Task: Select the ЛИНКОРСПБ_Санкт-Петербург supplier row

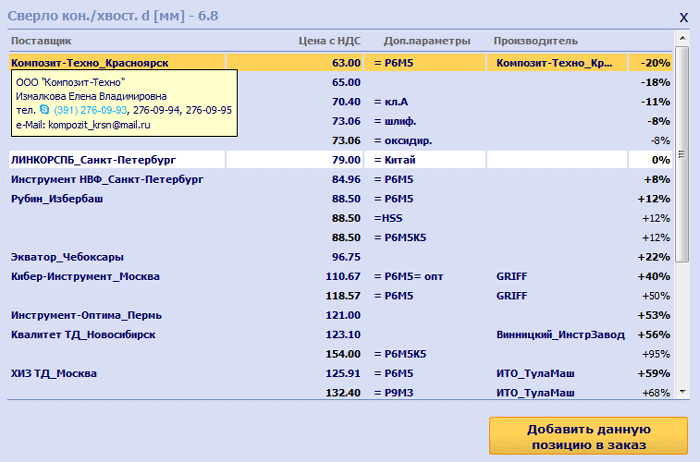Action: click(x=340, y=160)
